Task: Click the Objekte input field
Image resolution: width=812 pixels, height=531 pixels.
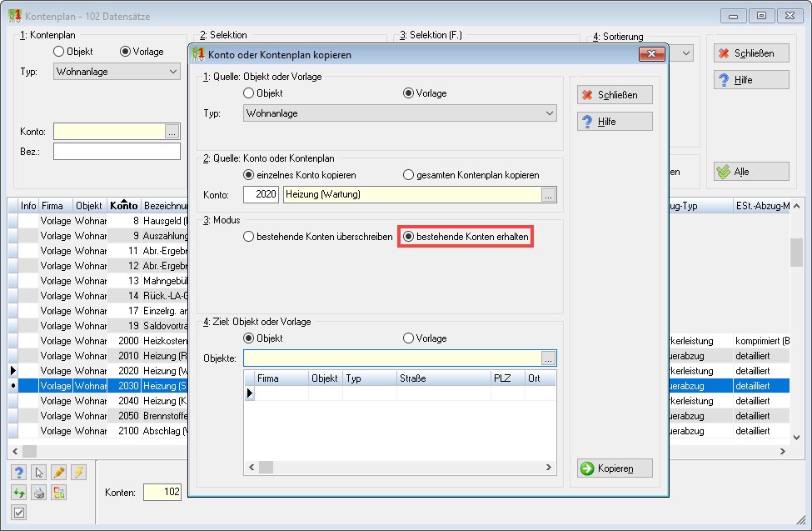Action: (x=392, y=358)
